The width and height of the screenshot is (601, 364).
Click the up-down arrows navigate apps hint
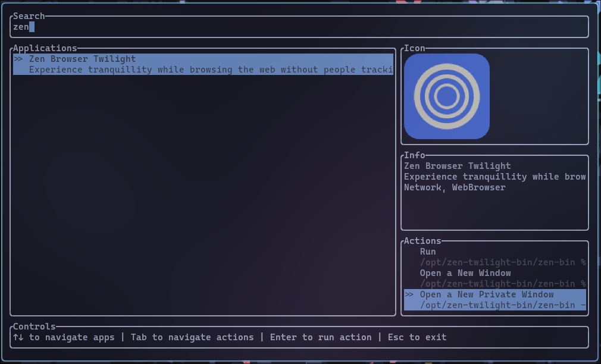[64, 337]
